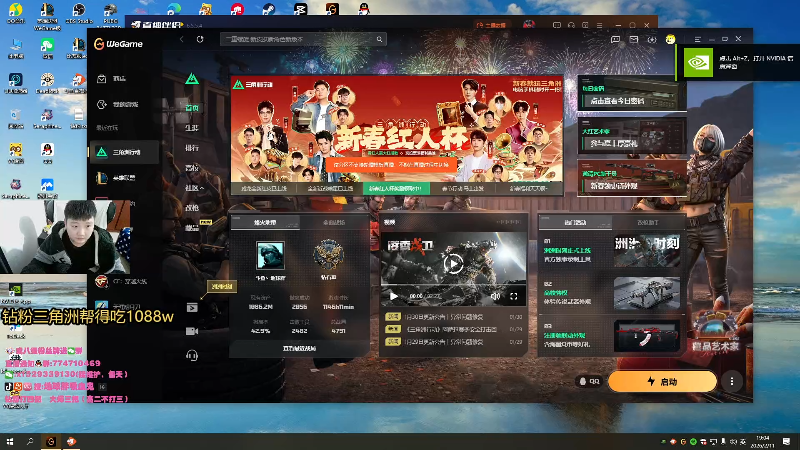Open the 新春红人杯 banner
Image resolution: width=800 pixels, height=450 pixels.
coord(396,130)
